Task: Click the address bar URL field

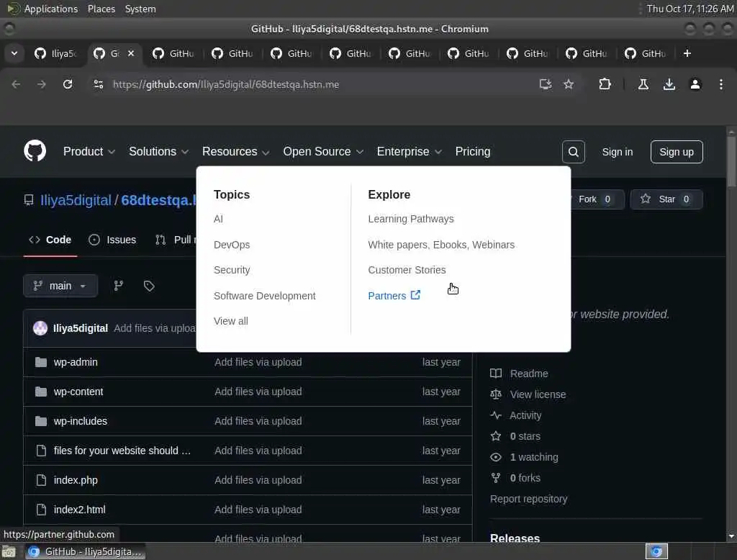Action: pyautogui.click(x=225, y=84)
